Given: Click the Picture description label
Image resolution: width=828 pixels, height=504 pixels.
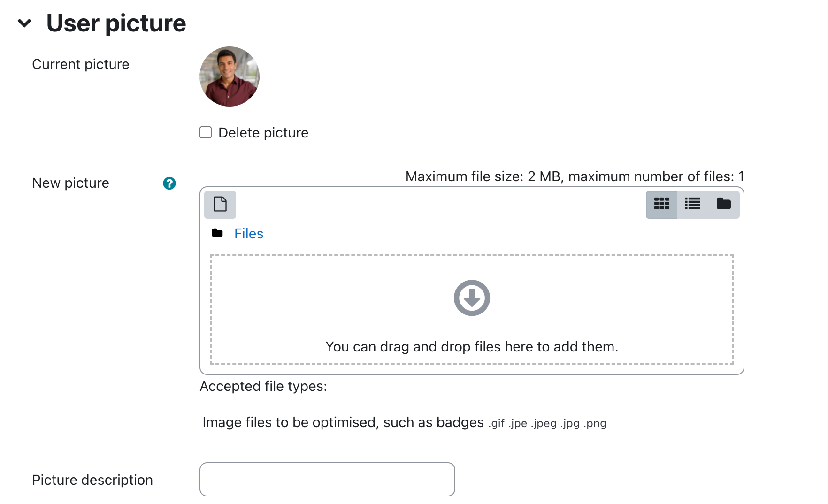Looking at the screenshot, I should (x=92, y=480).
